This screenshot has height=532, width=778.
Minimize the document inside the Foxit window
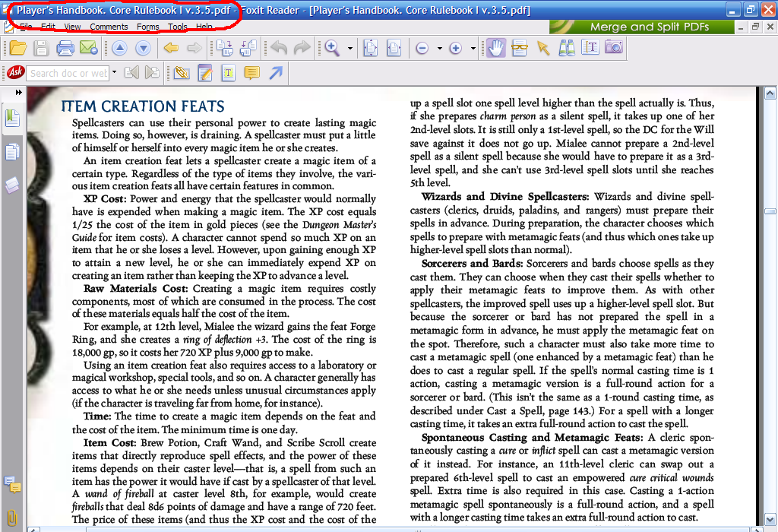point(741,27)
